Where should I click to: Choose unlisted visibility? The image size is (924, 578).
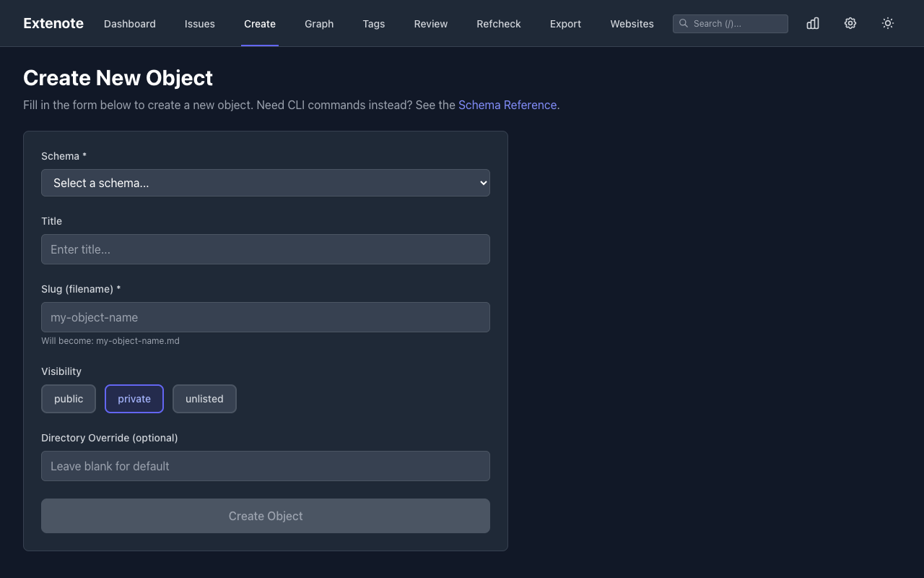pyautogui.click(x=204, y=399)
